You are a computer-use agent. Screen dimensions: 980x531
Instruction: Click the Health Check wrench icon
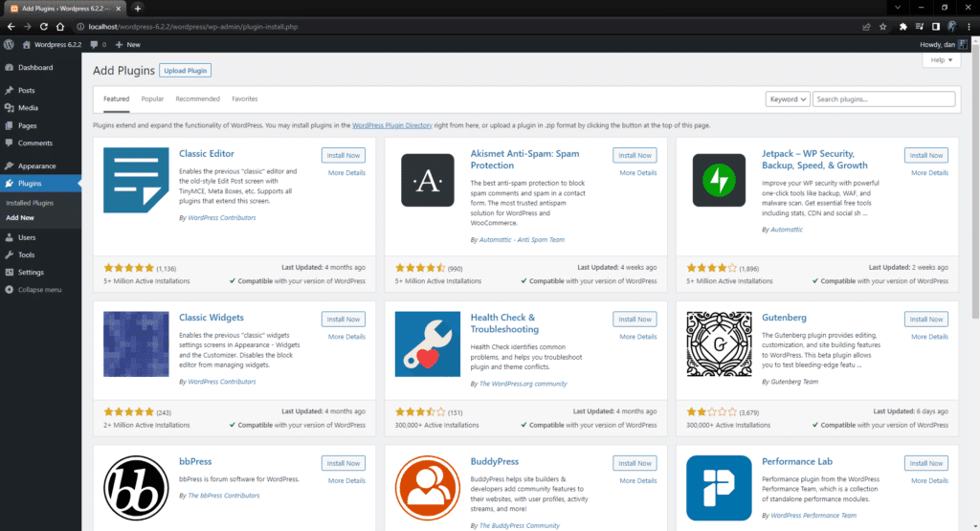click(x=428, y=344)
